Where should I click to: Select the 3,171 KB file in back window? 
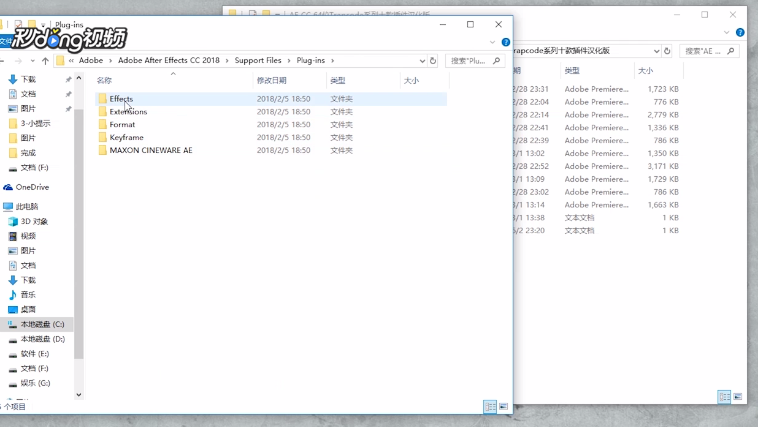(598, 166)
